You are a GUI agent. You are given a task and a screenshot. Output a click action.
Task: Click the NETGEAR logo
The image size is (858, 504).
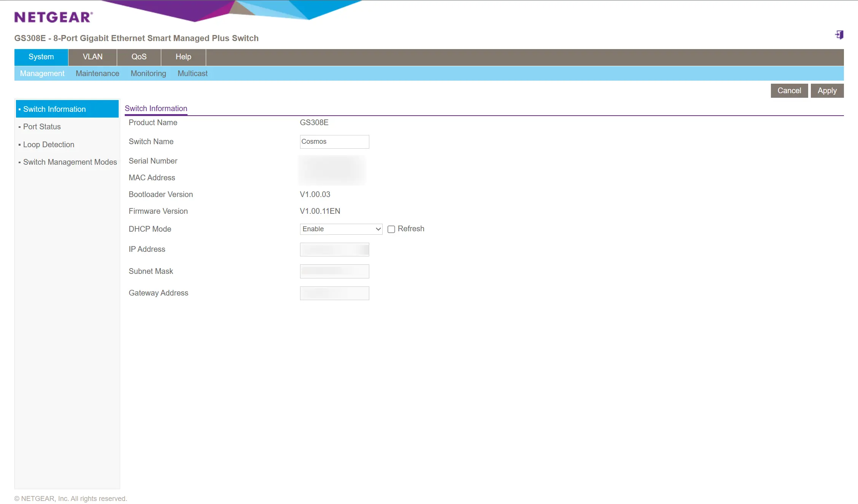[x=53, y=17]
